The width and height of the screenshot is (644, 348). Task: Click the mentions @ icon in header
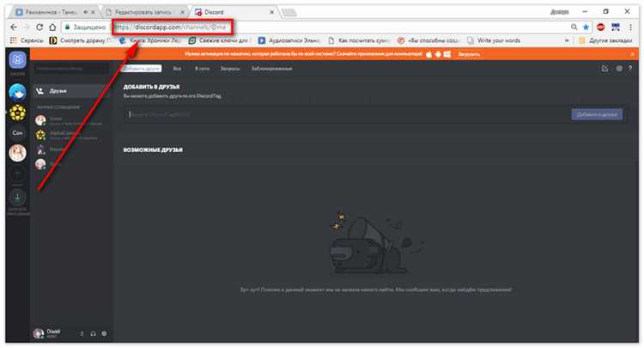[619, 69]
